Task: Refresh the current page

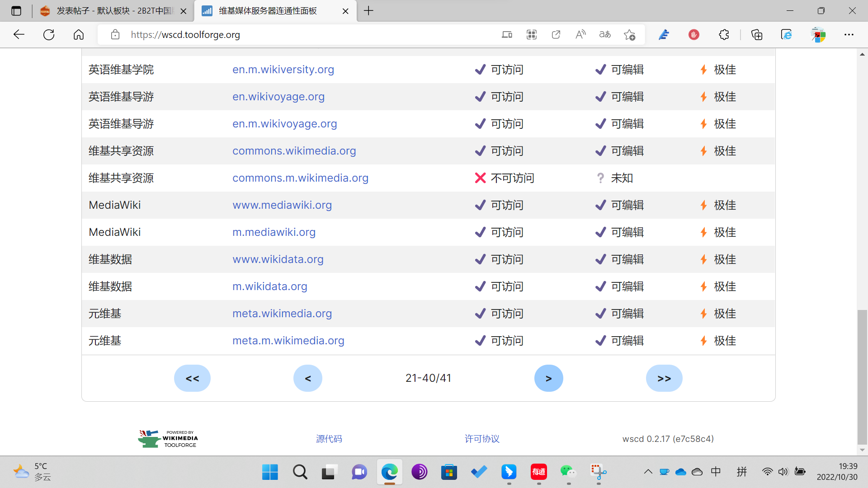Action: (x=49, y=34)
